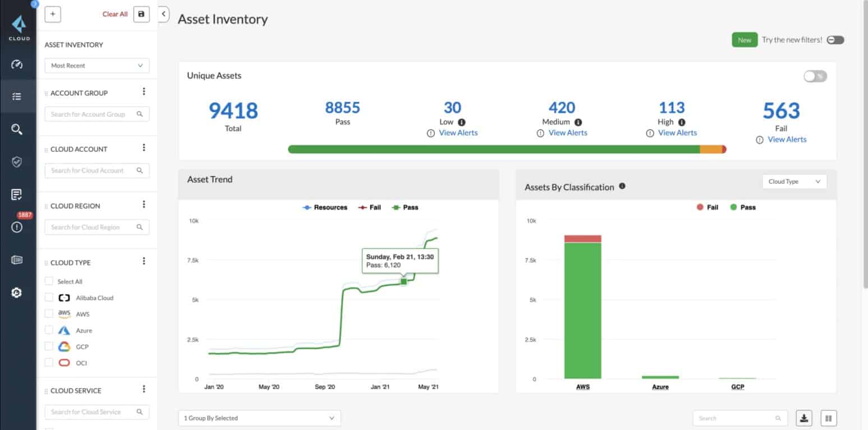Click red Fail portion of AWS bar
Image resolution: width=868 pixels, height=430 pixels.
pos(583,239)
